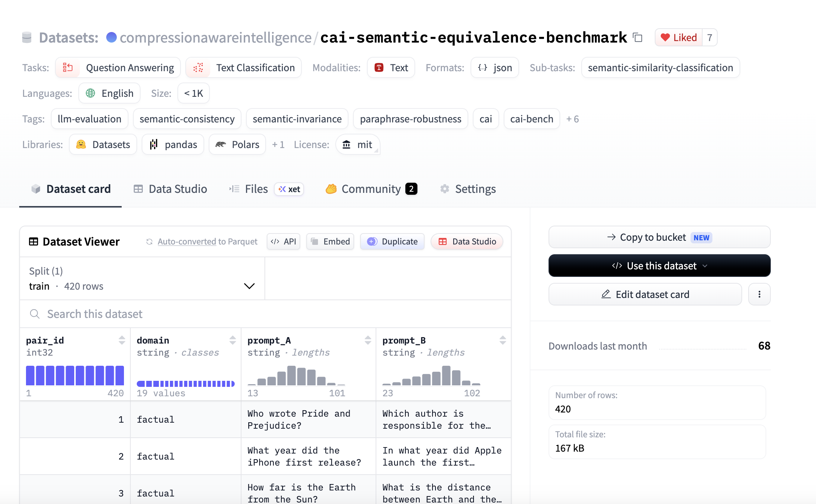Open the pandas library tag
816x504 pixels.
point(173,144)
